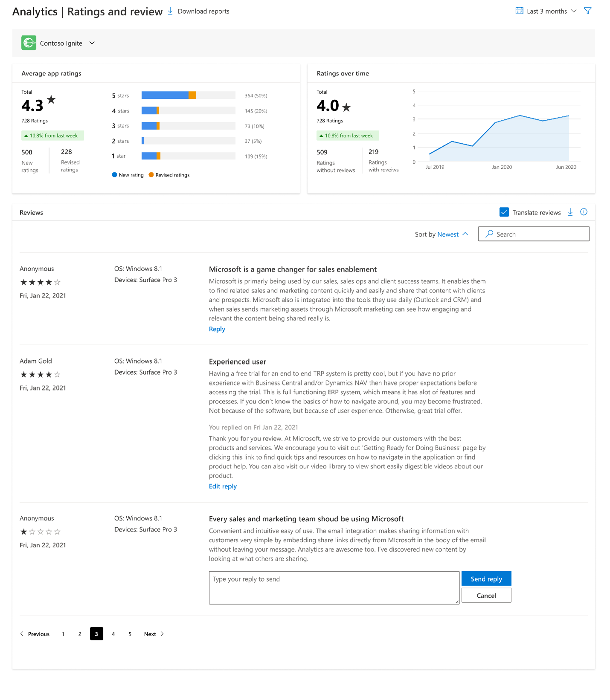Download reviews using the Reviews arrow icon

[570, 212]
